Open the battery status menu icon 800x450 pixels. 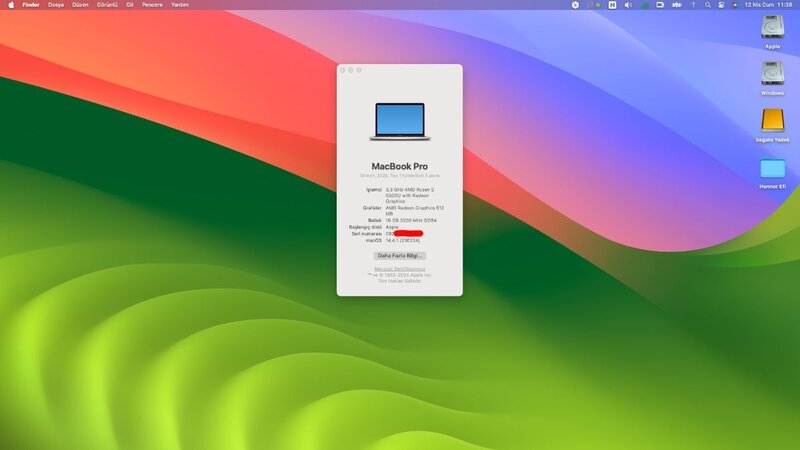point(677,5)
